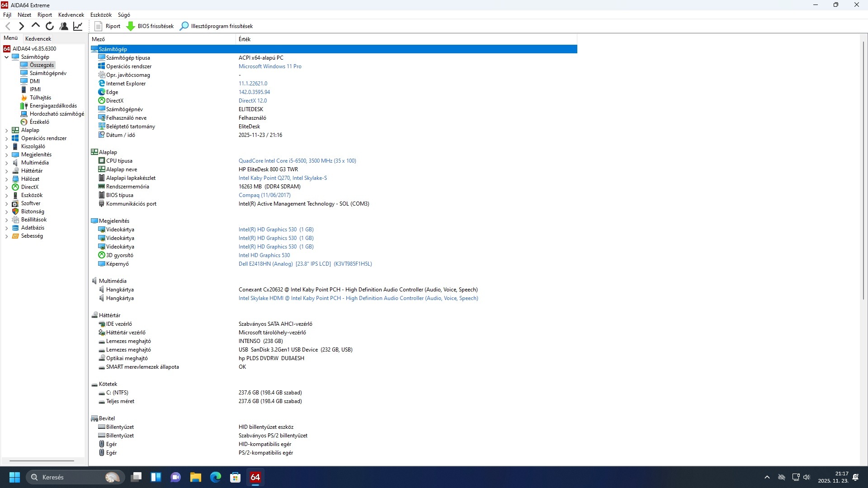Click the up-level arrow icon
This screenshot has height=488, width=868.
point(35,26)
